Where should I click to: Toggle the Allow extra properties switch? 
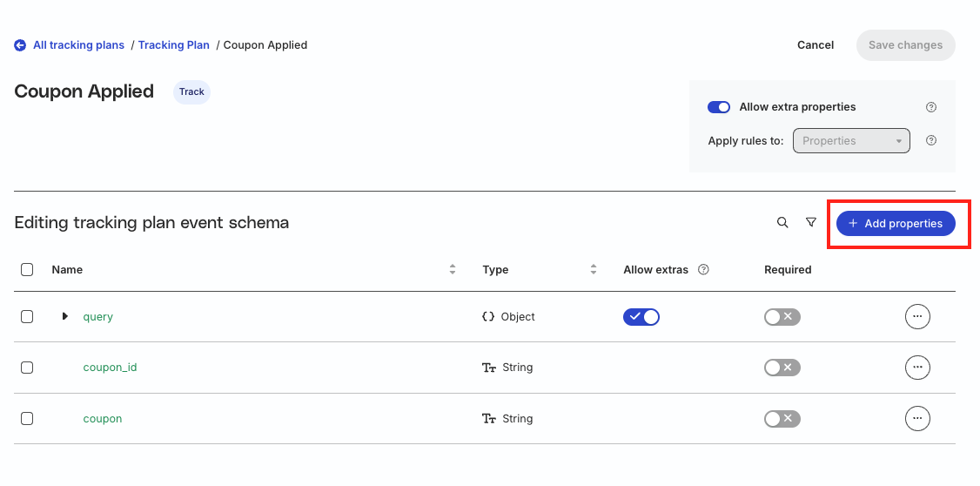click(x=719, y=107)
